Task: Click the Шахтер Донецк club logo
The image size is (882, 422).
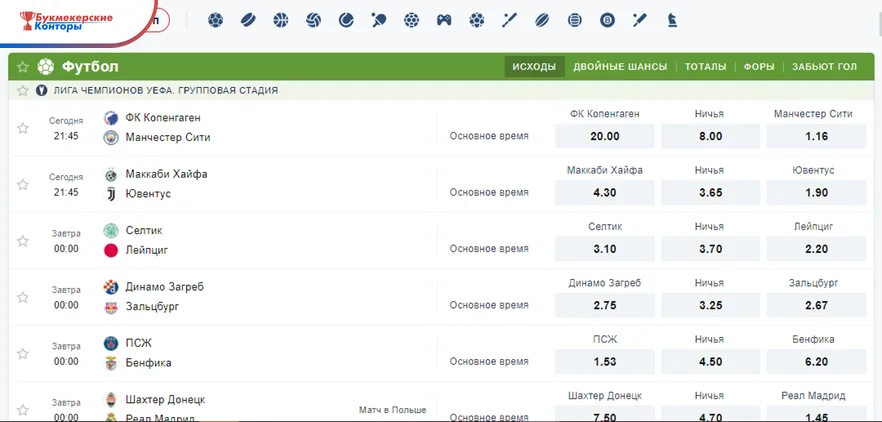Action: (111, 399)
